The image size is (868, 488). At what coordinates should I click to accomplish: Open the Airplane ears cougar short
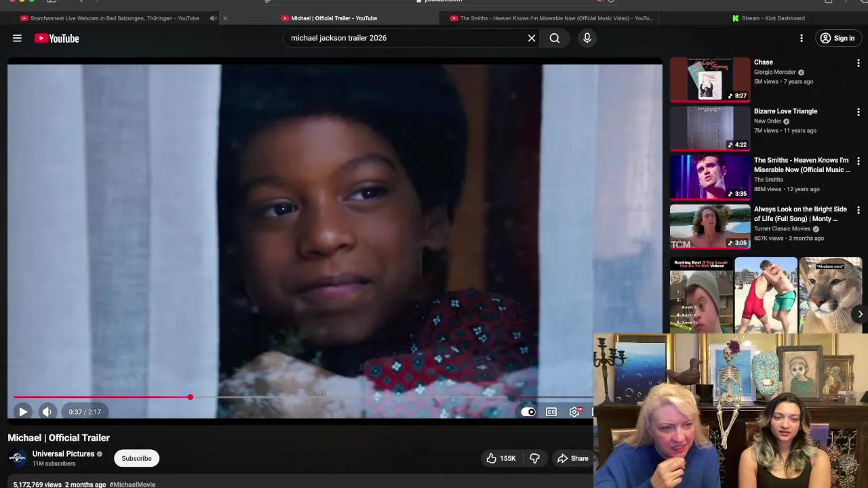coord(831,296)
